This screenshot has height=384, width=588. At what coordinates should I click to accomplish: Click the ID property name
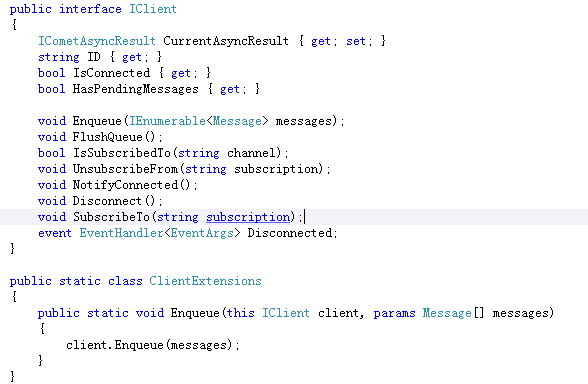(94, 57)
